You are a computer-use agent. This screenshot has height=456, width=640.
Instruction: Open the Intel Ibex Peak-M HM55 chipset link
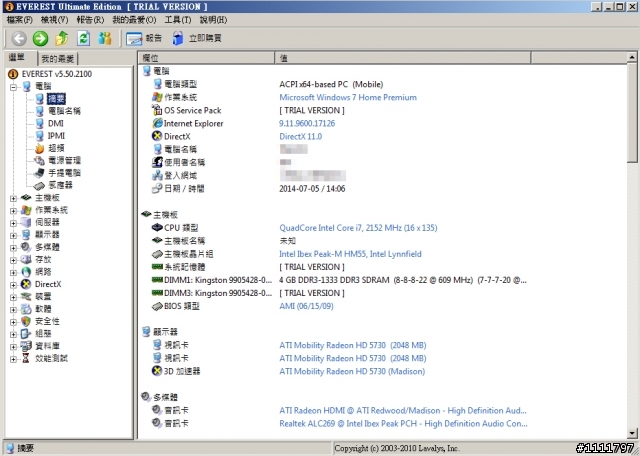pyautogui.click(x=350, y=254)
